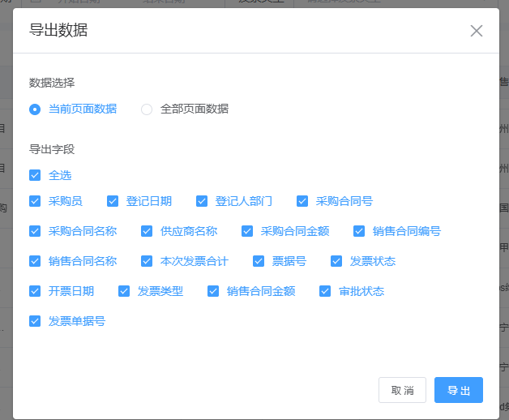
Task: Toggle 销售合同名称 checkbox
Action: coord(35,261)
